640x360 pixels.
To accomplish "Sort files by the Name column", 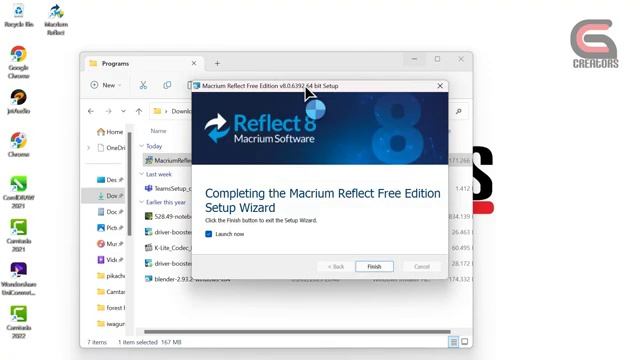I will [x=158, y=131].
